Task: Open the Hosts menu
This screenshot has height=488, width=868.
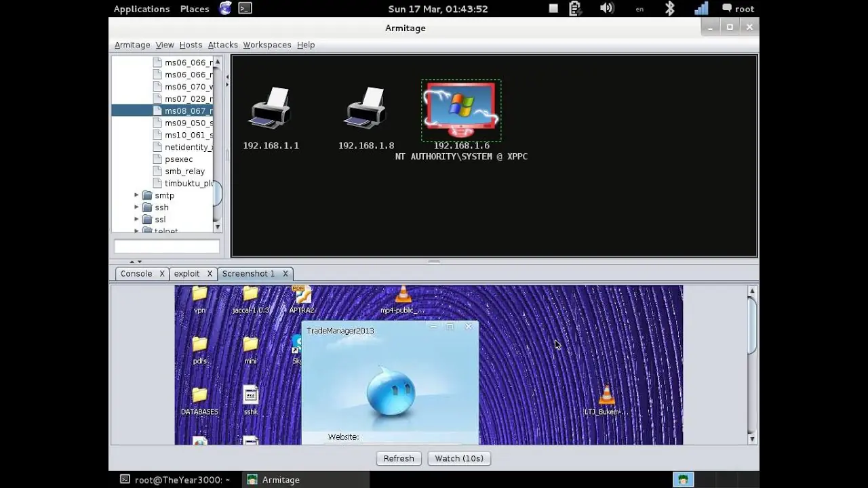Action: coord(191,45)
